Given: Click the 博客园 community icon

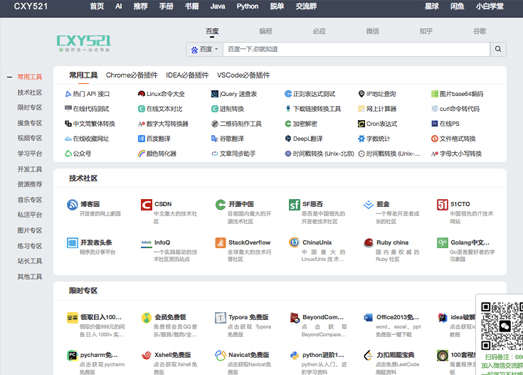Looking at the screenshot, I should click(x=72, y=205).
